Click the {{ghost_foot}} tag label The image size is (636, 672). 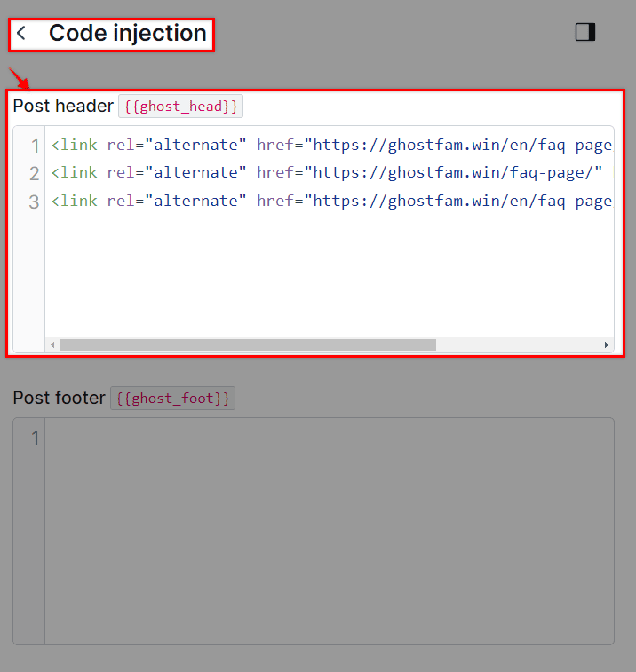(x=172, y=399)
